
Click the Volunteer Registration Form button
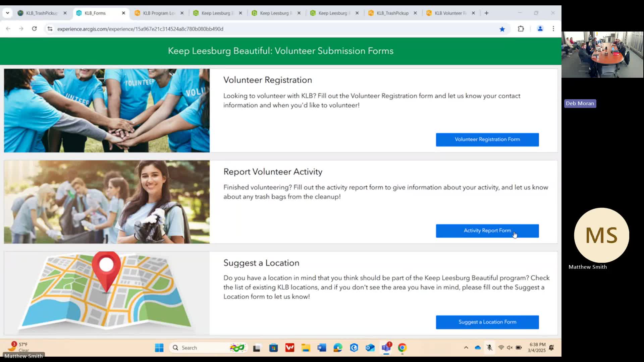(487, 139)
